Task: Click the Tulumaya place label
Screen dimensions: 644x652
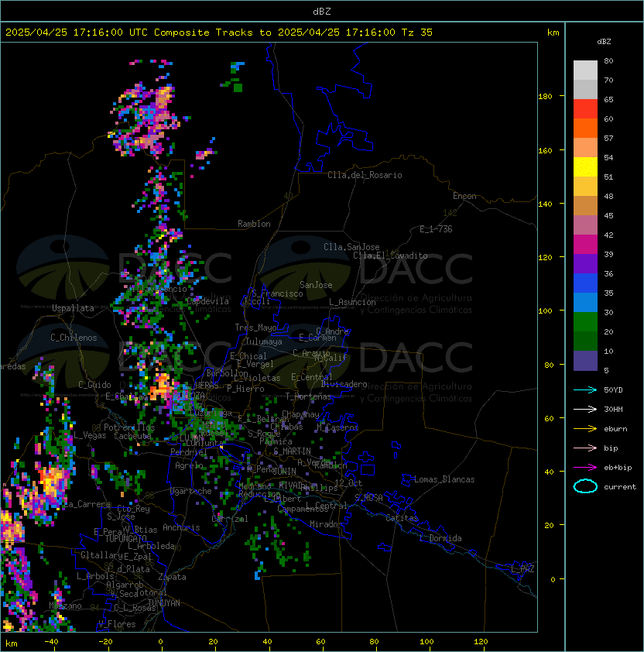Action: tap(264, 341)
